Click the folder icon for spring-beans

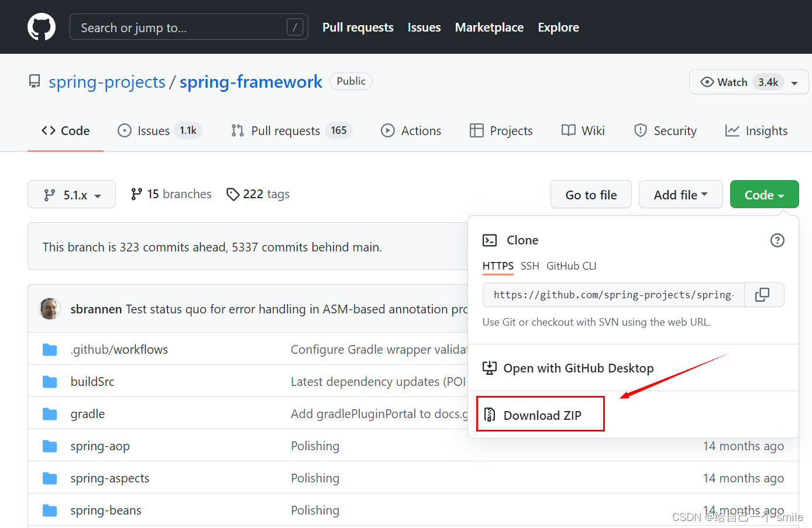(50, 510)
